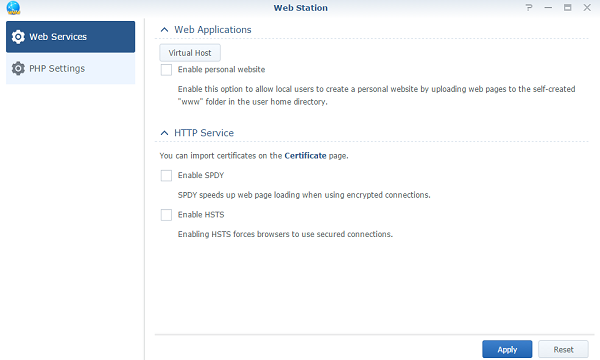Maximize the Web Station window
Screen dimensions: 600x360
click(x=567, y=8)
